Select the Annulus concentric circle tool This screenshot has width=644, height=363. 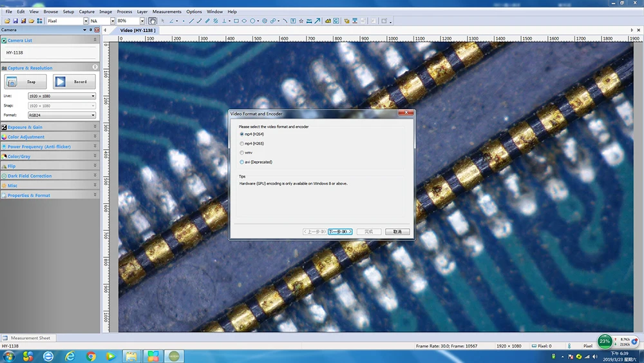(265, 21)
